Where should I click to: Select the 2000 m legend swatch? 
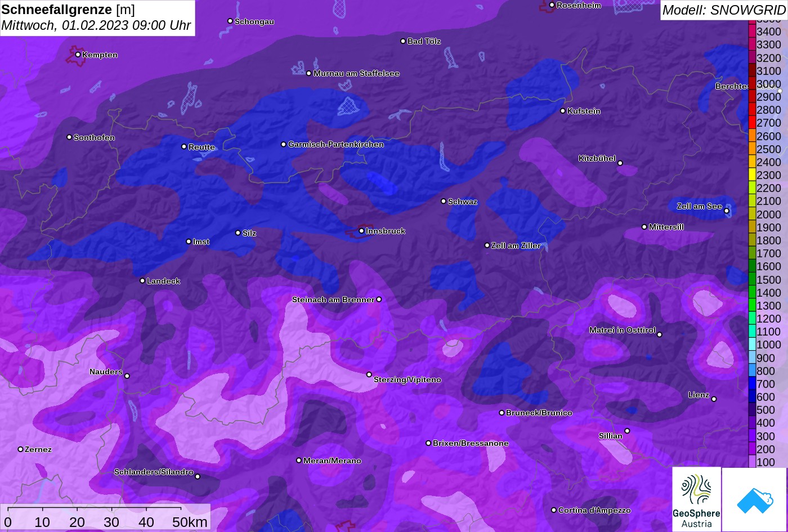tap(752, 214)
